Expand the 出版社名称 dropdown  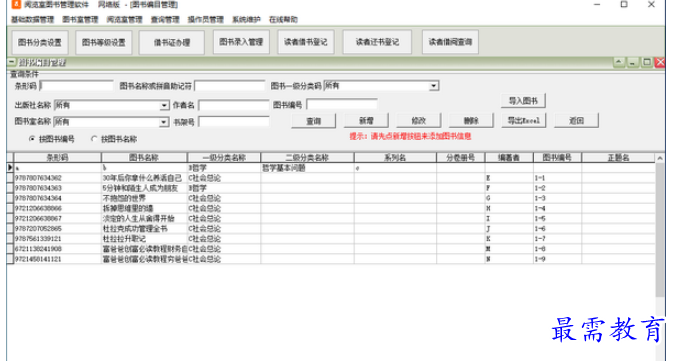[x=164, y=106]
